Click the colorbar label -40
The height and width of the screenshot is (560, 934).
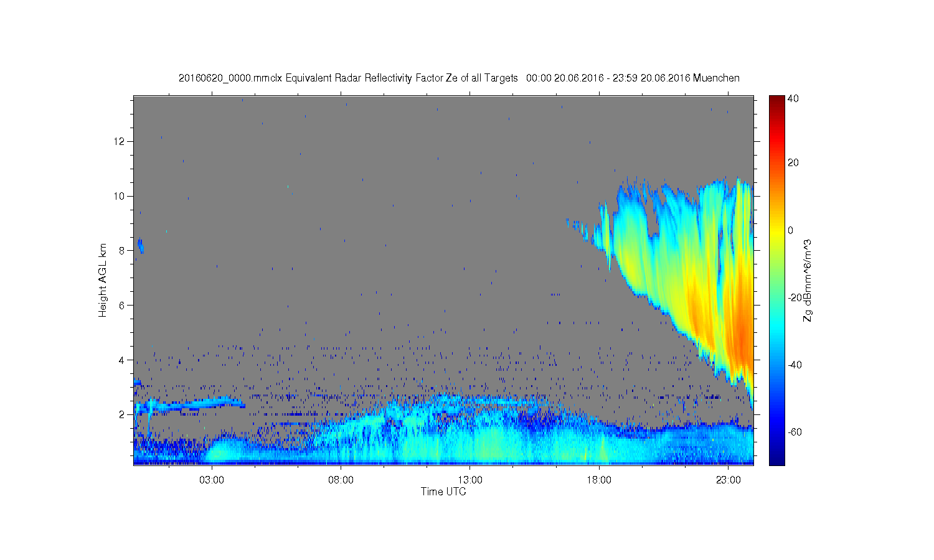[x=795, y=365]
